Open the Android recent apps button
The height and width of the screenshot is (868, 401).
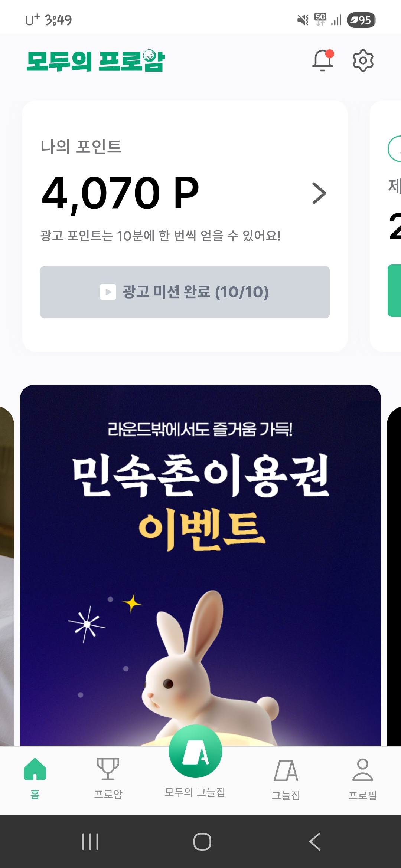[90, 841]
